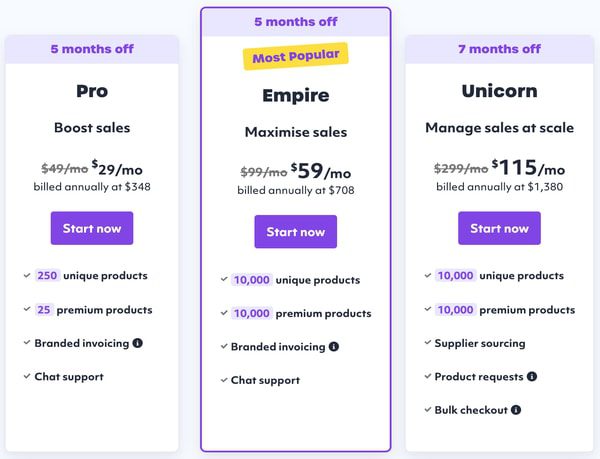
Task: Open the Product requests info icon
Action: (532, 376)
